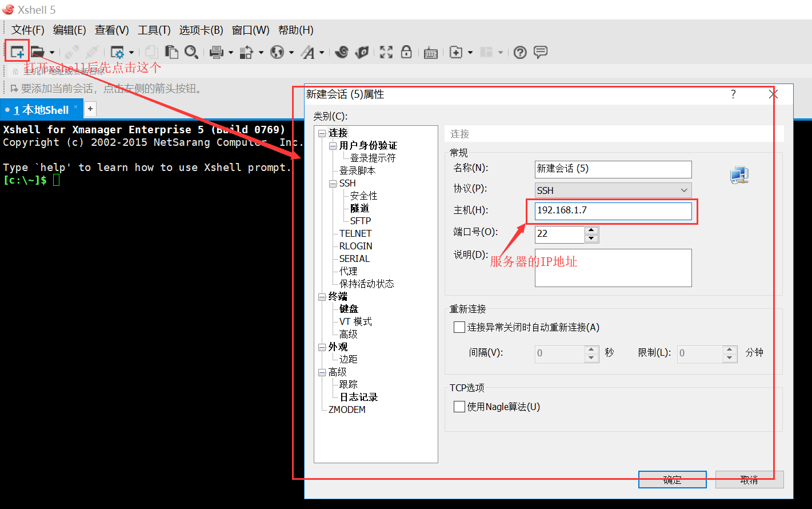Collapse the 外观 tree node

[322, 347]
